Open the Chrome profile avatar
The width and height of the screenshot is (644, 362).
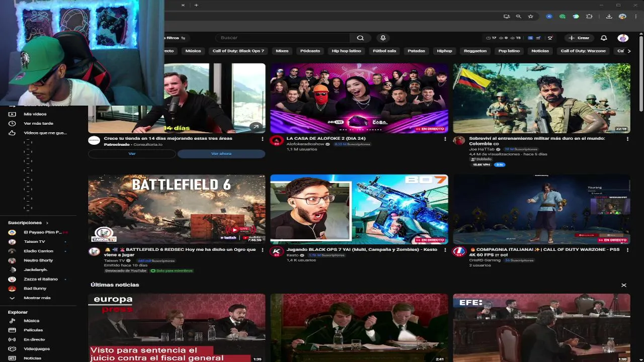(622, 17)
